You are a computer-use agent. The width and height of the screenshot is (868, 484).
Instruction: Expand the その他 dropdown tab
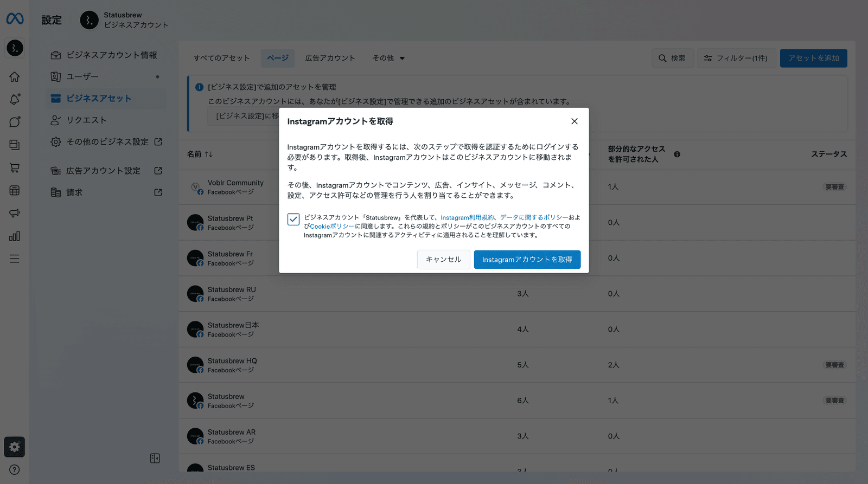(388, 59)
